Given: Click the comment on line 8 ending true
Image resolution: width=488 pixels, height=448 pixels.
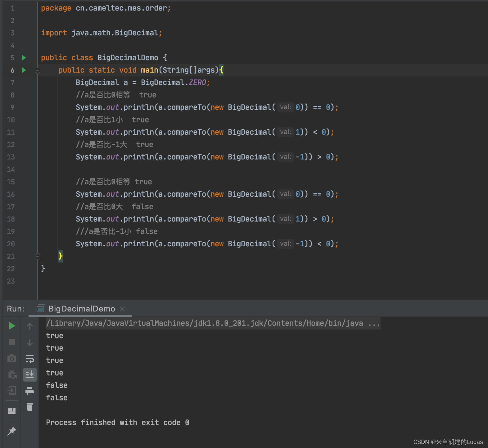Looking at the screenshot, I should [116, 95].
